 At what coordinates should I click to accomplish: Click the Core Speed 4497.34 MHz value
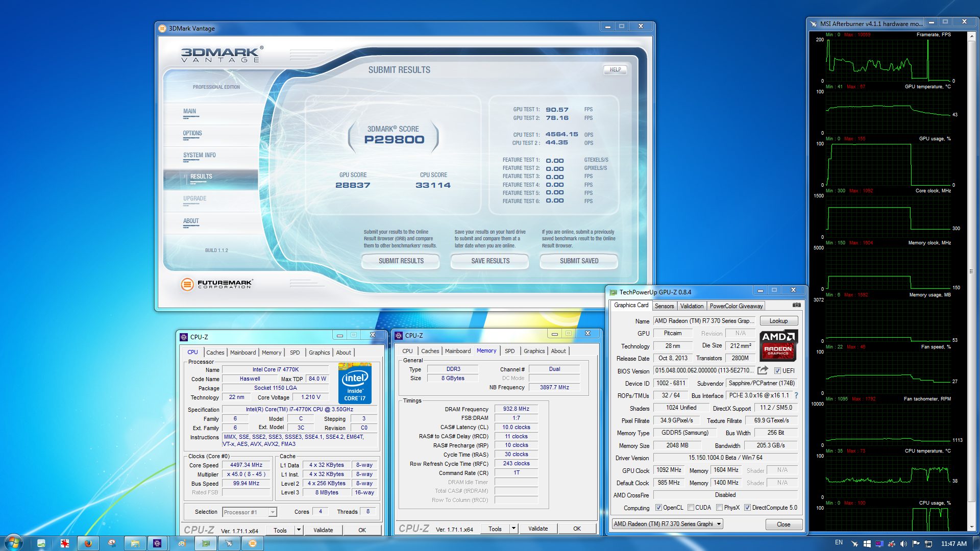pos(246,465)
